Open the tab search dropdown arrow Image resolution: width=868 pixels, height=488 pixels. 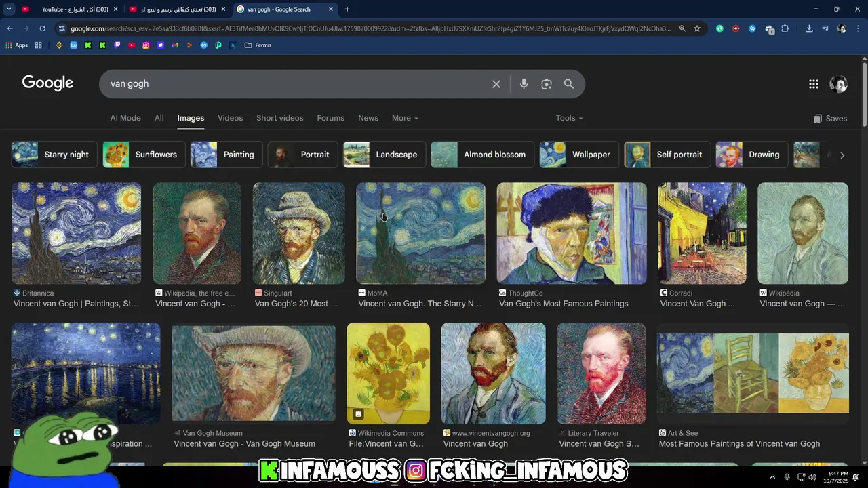coord(9,9)
